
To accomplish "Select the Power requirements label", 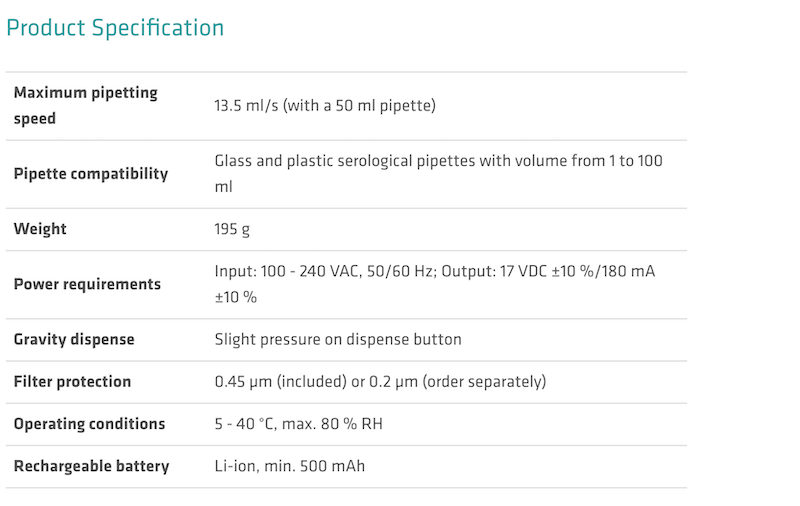I will 87,284.
